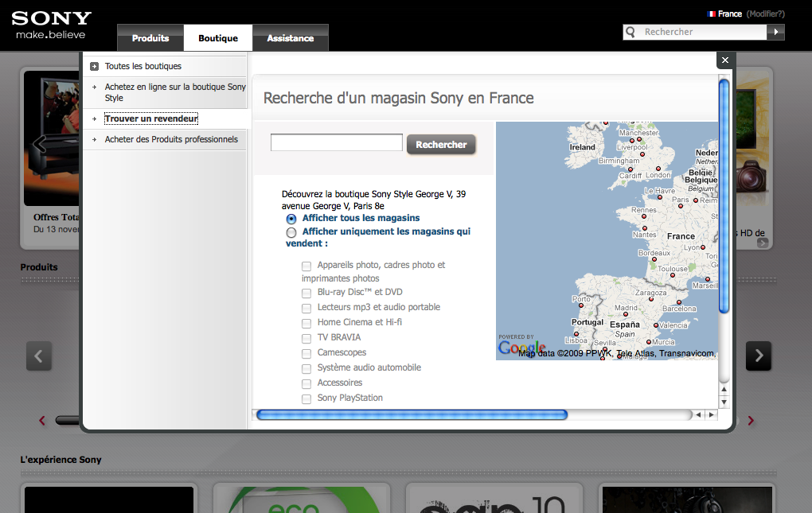Screen dimensions: 812x513
Task: Click the Google logo on the map
Action: (x=522, y=348)
